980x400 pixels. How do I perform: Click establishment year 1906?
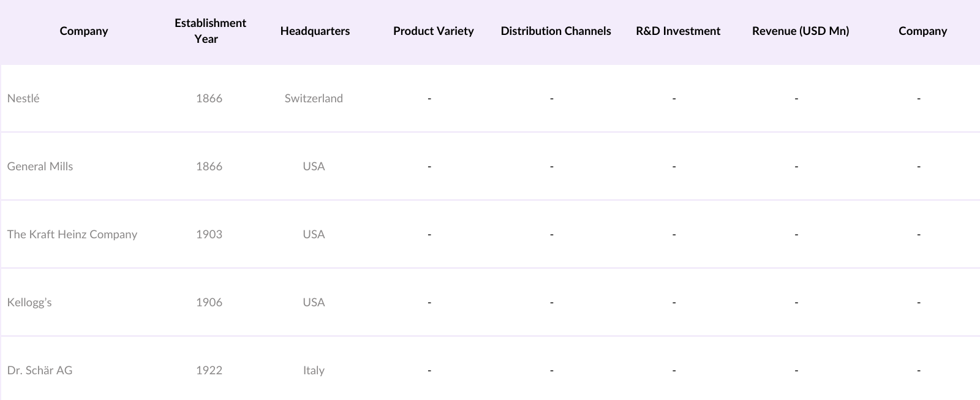coord(209,302)
